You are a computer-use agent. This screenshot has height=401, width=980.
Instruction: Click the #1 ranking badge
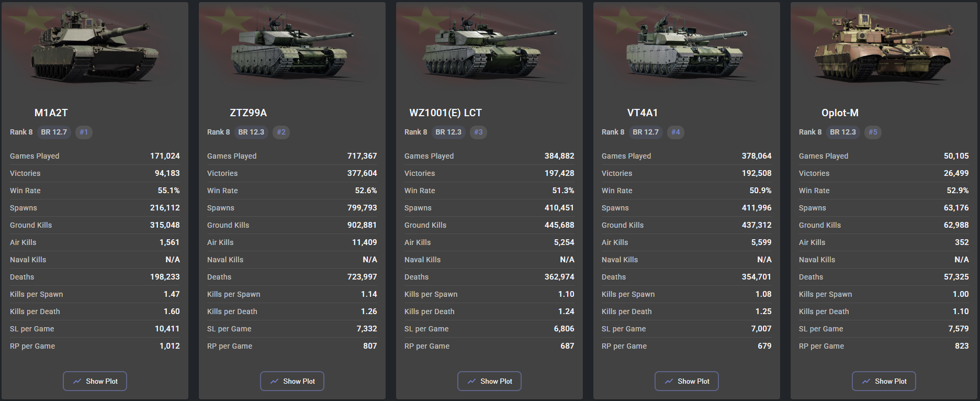[x=84, y=132]
